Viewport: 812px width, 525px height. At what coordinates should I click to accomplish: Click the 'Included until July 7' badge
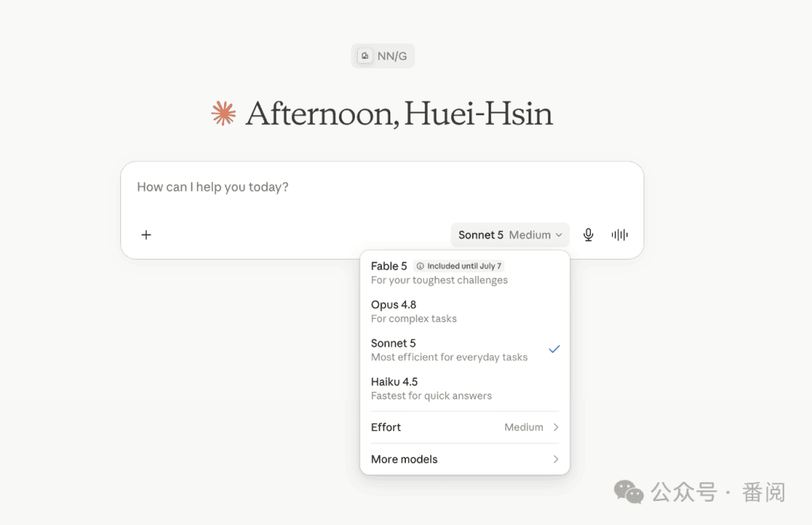coord(459,266)
